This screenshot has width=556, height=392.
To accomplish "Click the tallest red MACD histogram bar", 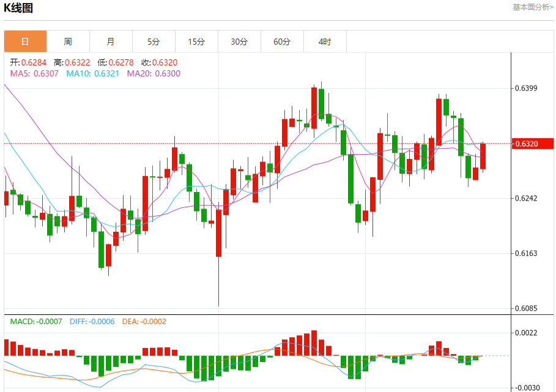I will (x=314, y=342).
